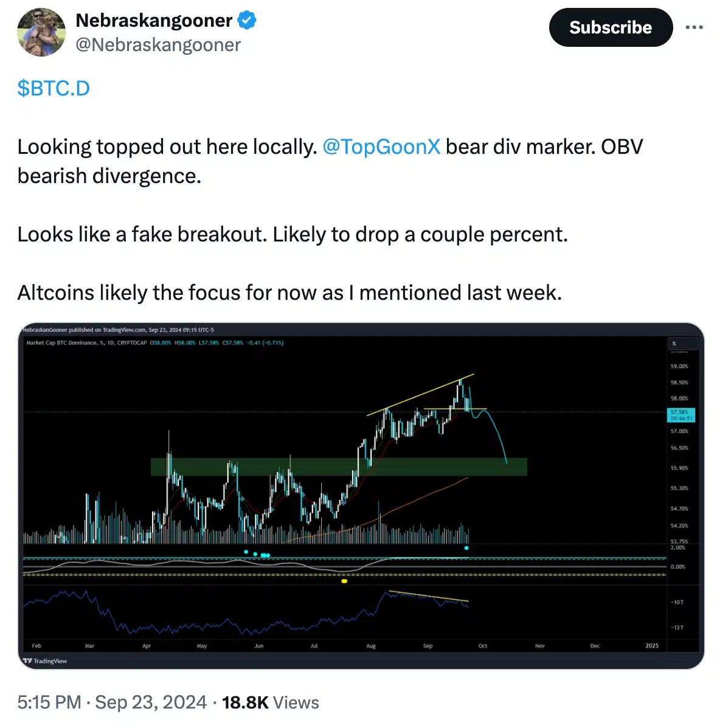Viewport: 717px width, 728px height.
Task: Click the Nebraskangooner profile avatar
Action: (x=41, y=32)
